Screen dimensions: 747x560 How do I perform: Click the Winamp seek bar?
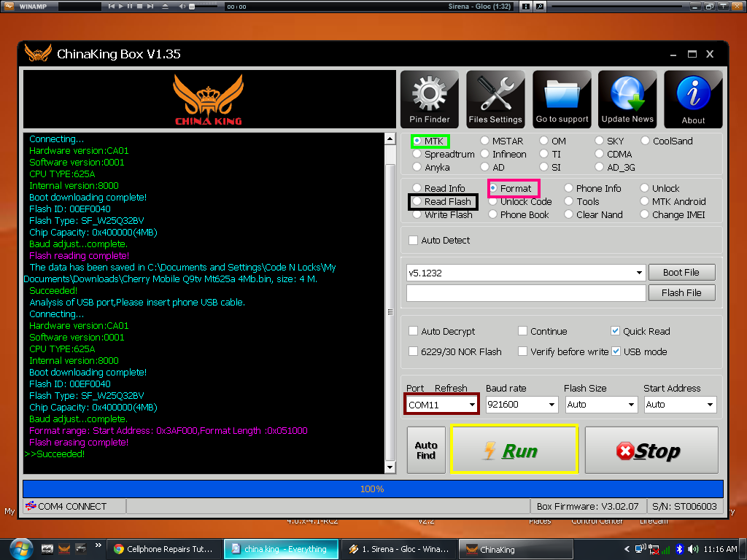tap(617, 6)
